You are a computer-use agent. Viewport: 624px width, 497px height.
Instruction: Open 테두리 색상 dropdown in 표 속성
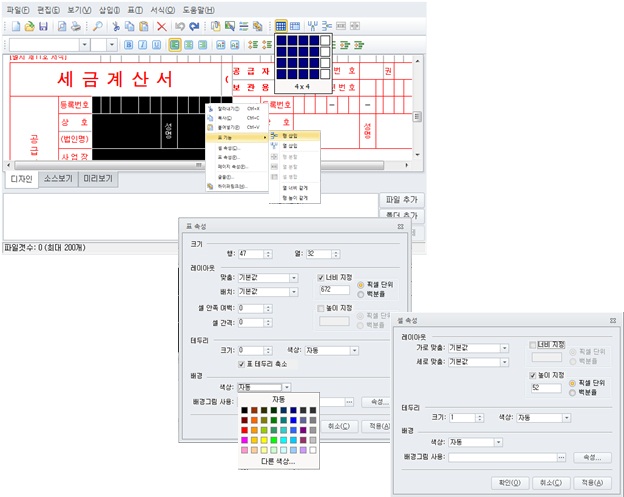(x=354, y=351)
